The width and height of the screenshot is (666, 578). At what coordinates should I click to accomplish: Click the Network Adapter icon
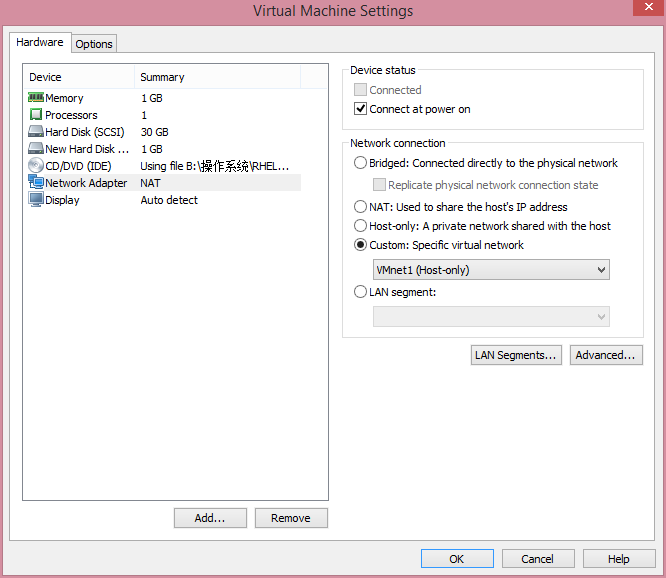tap(36, 182)
